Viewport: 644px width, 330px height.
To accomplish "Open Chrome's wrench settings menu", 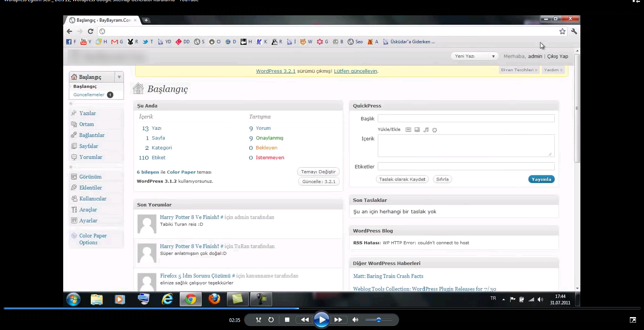I will 574,31.
